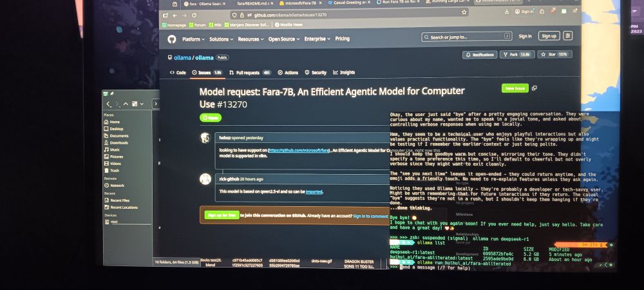Viewport: 644px width, 290px height.
Task: Expand the Dolphin view mode dropdown arrow
Action: [x=142, y=104]
